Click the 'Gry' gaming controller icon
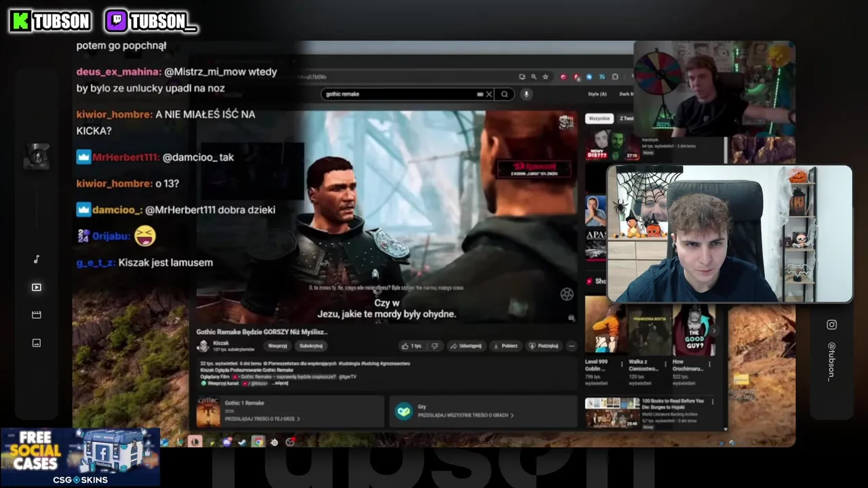 (x=404, y=411)
